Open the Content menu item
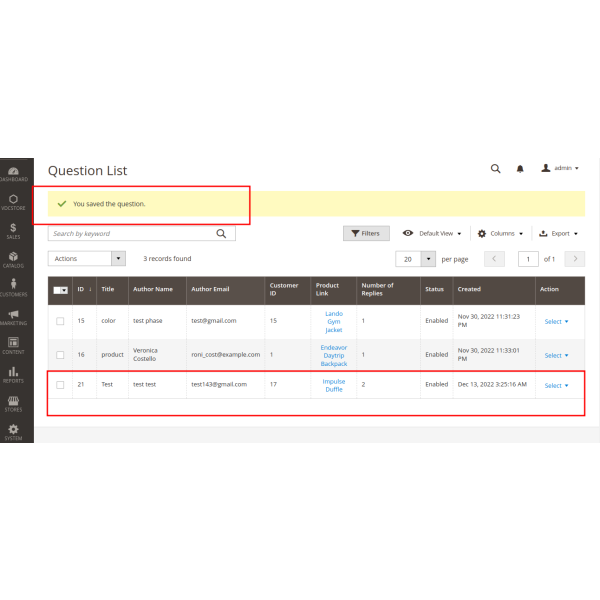The width and height of the screenshot is (600, 600). pyautogui.click(x=13, y=345)
